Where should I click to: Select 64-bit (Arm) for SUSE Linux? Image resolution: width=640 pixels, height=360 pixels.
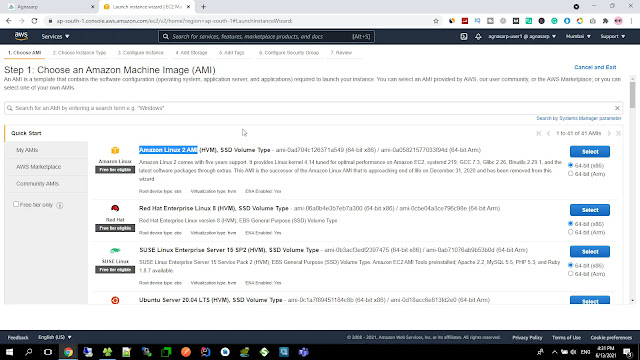coord(571,274)
